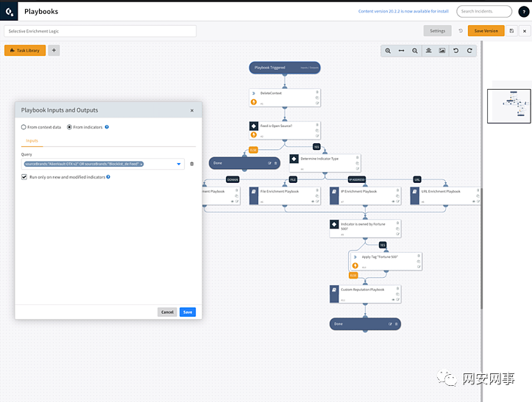The width and height of the screenshot is (532, 402).
Task: Click the FILE branch label
Action: (293, 179)
